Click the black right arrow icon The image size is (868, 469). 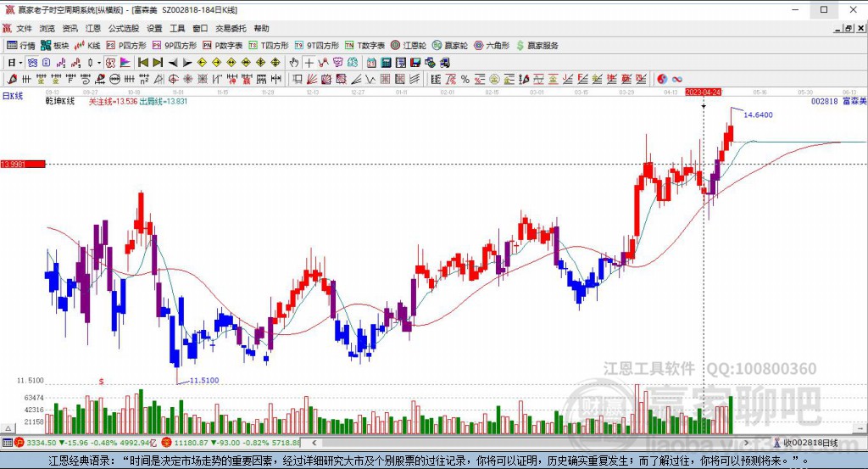point(187,63)
